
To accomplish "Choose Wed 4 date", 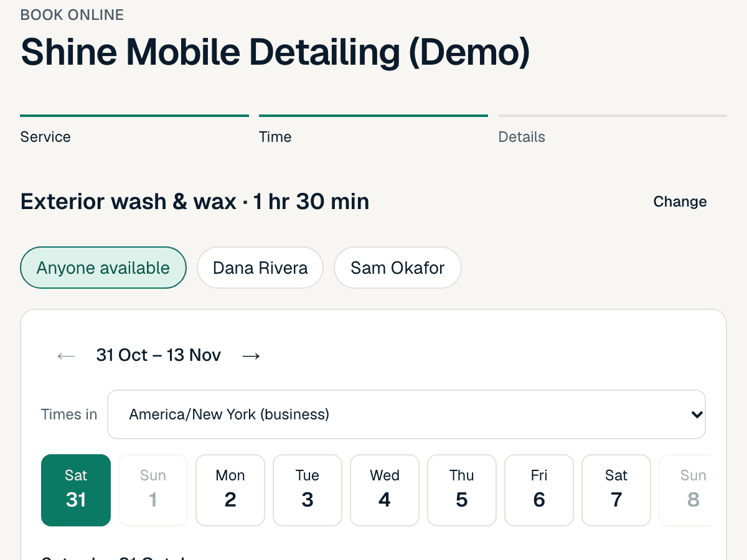I will (385, 490).
